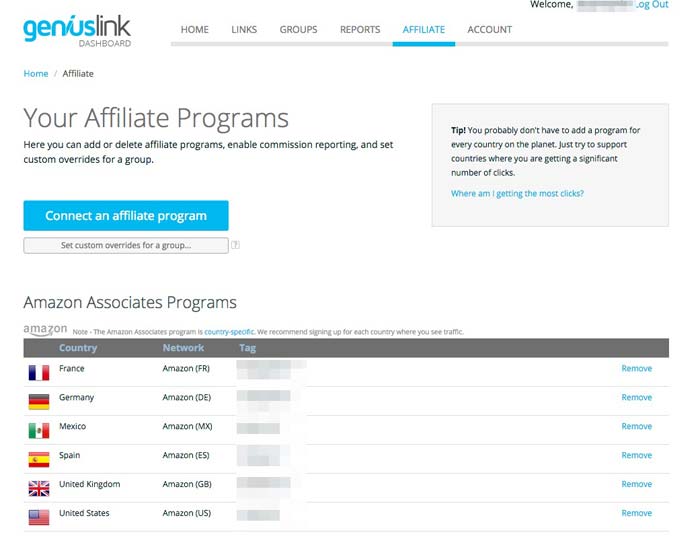Click the 'Amazon Associates Programs' heading
This screenshot has height=553, width=700.
coord(130,303)
